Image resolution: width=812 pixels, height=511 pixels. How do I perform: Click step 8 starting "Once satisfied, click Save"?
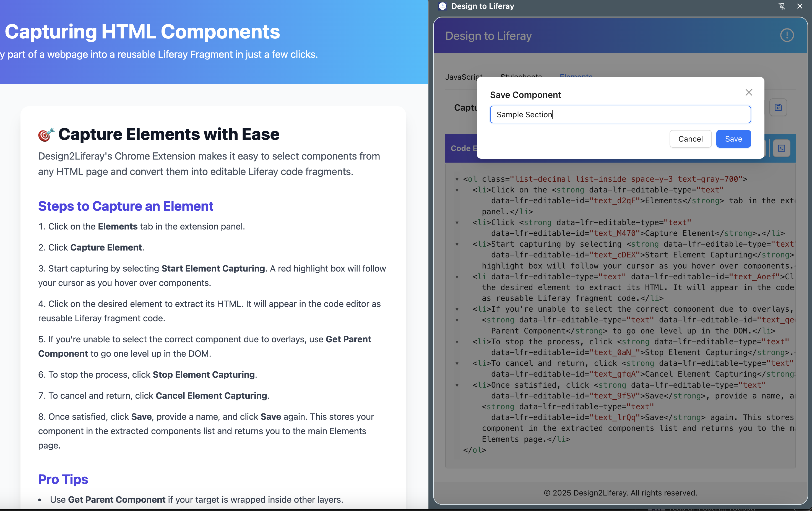(206, 431)
